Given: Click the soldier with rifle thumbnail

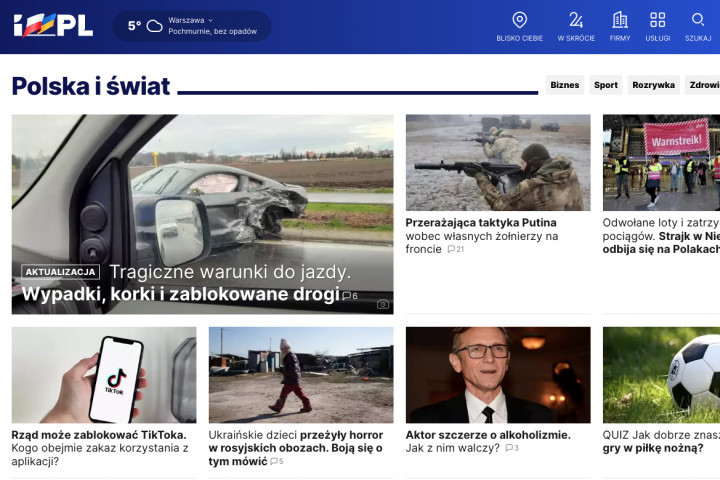Looking at the screenshot, I should (x=497, y=162).
